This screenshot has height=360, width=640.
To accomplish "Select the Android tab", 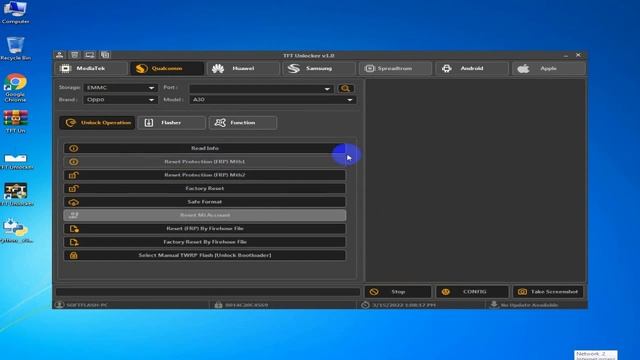I will coord(472,69).
